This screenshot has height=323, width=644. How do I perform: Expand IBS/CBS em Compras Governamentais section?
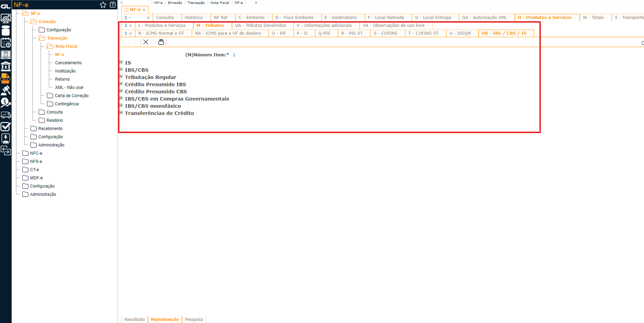[121, 98]
